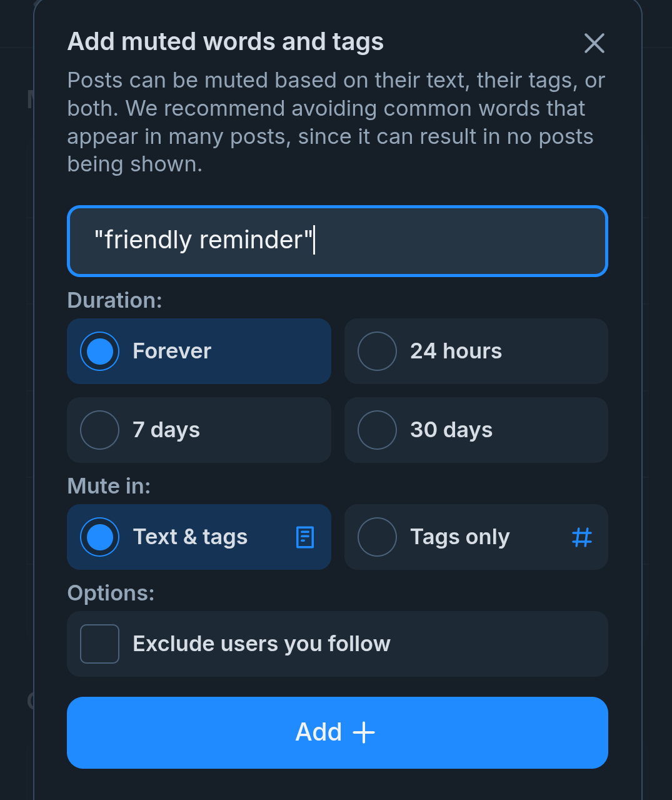The image size is (672, 800).
Task: Switch to the Tags only radio circle
Action: tap(377, 537)
